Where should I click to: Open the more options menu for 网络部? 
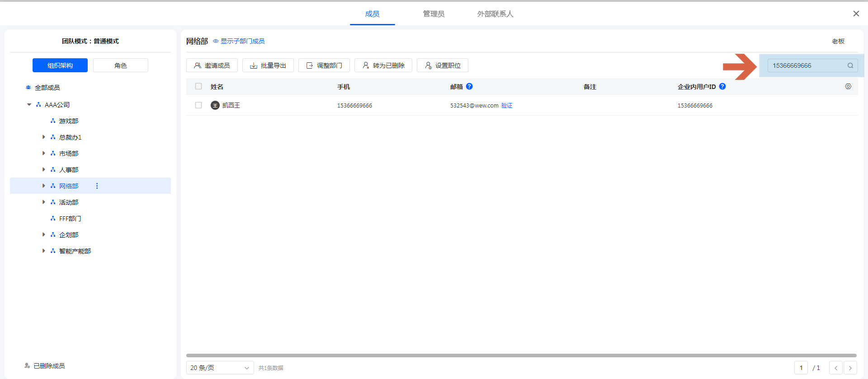97,186
